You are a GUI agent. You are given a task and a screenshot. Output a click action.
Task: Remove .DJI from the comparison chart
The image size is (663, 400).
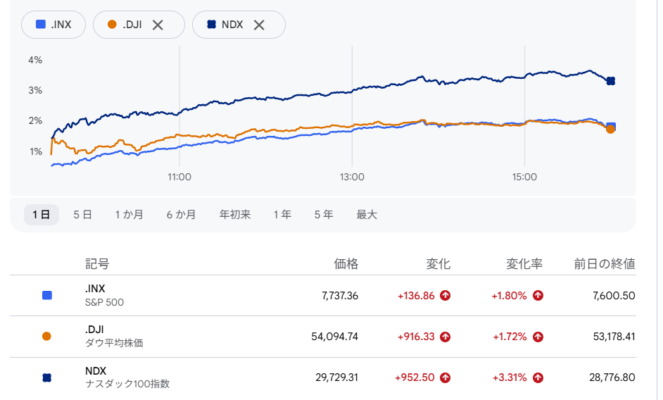coord(158,25)
